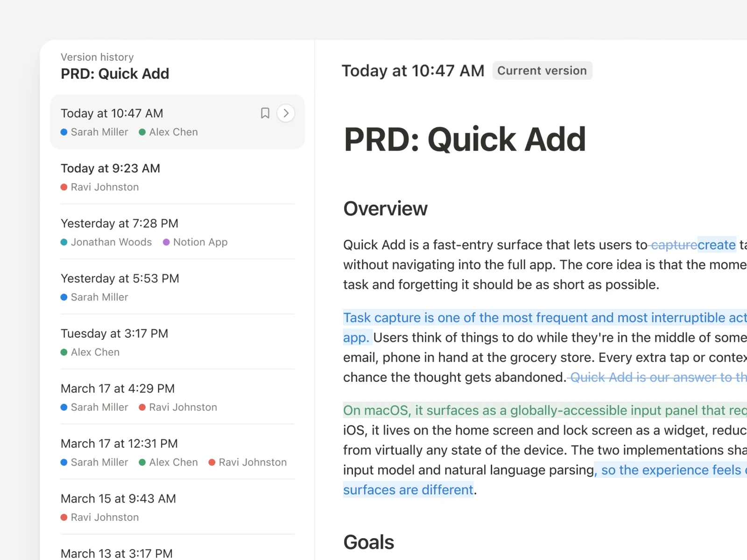Click the purple Notion App author dot
This screenshot has width=747, height=560.
pos(166,242)
